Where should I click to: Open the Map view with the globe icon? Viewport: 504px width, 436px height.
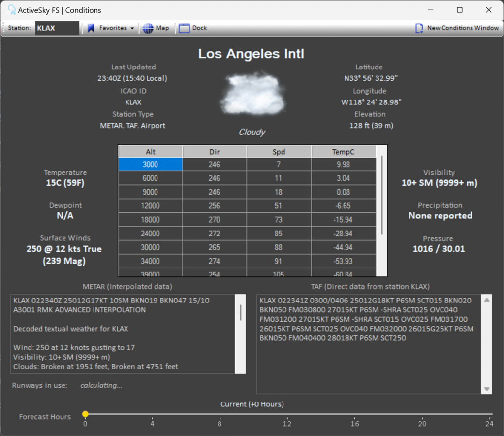pyautogui.click(x=157, y=28)
